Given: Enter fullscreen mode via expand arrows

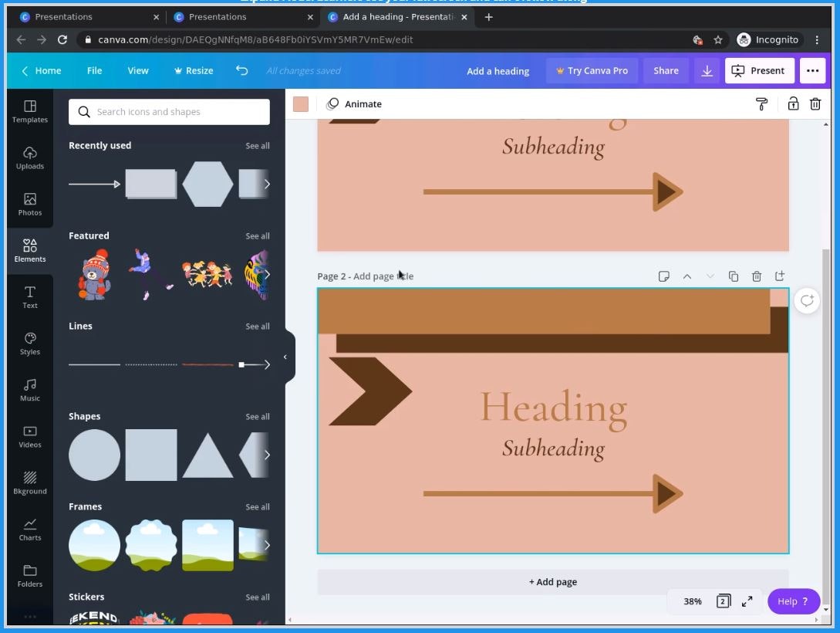Looking at the screenshot, I should tap(747, 601).
